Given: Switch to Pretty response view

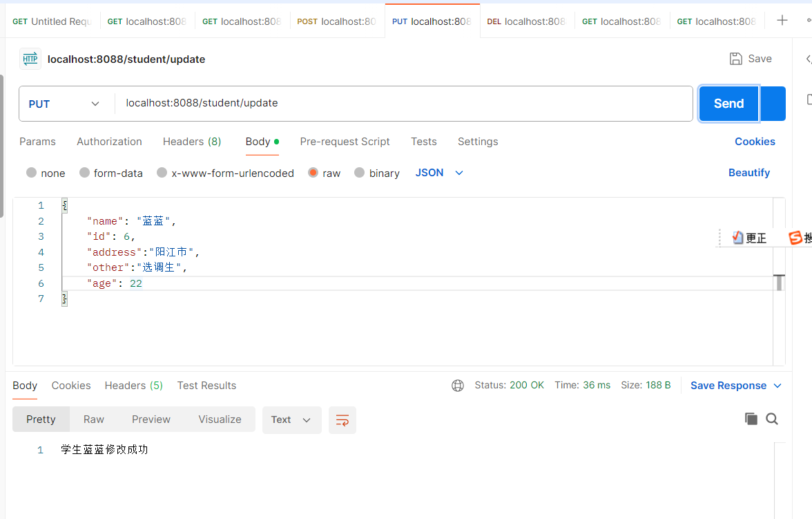Looking at the screenshot, I should (41, 419).
